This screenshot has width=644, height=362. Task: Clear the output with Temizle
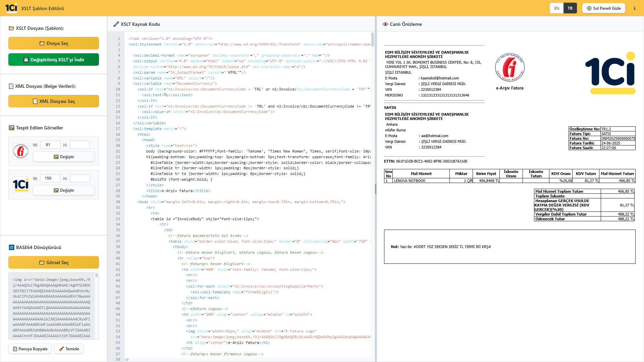coord(69,349)
